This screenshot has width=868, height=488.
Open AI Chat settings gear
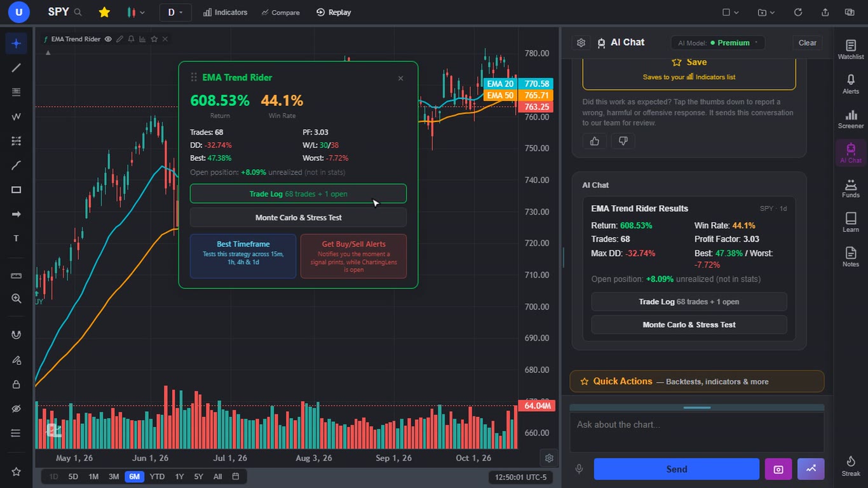pos(581,43)
